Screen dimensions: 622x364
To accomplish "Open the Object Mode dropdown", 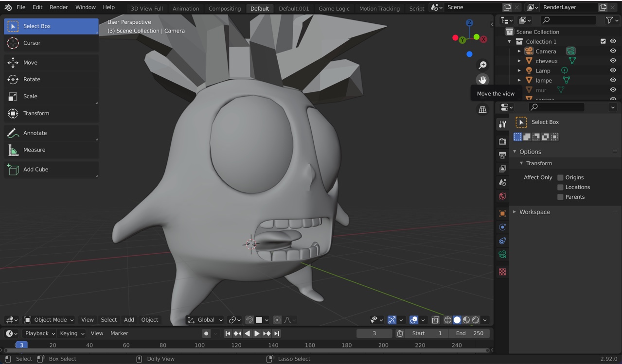I will (x=49, y=320).
